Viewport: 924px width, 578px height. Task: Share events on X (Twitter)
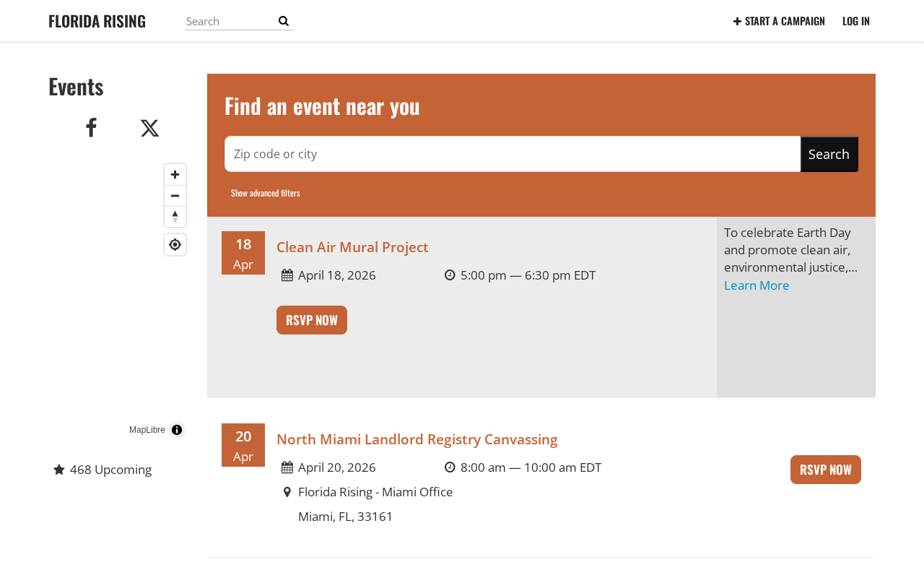pos(149,128)
